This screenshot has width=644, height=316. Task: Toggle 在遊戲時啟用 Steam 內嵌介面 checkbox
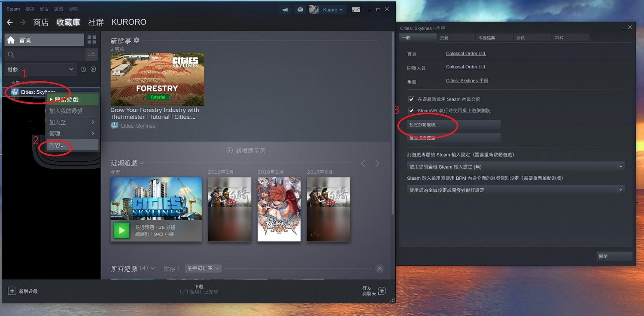pos(411,99)
